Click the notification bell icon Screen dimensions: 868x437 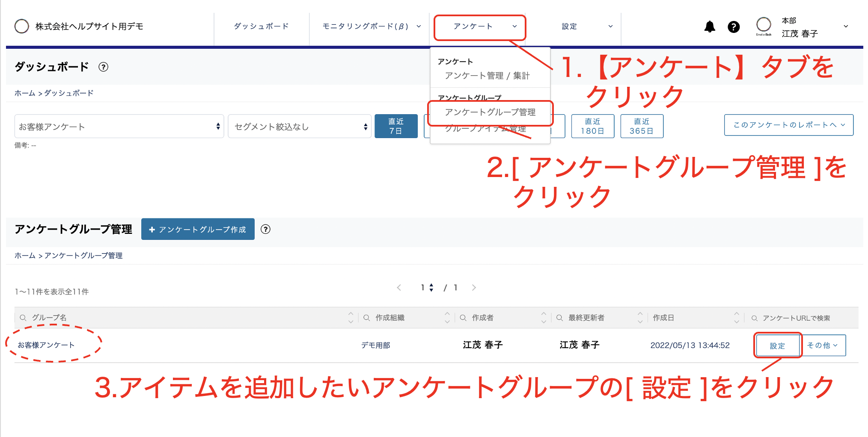[x=710, y=27]
